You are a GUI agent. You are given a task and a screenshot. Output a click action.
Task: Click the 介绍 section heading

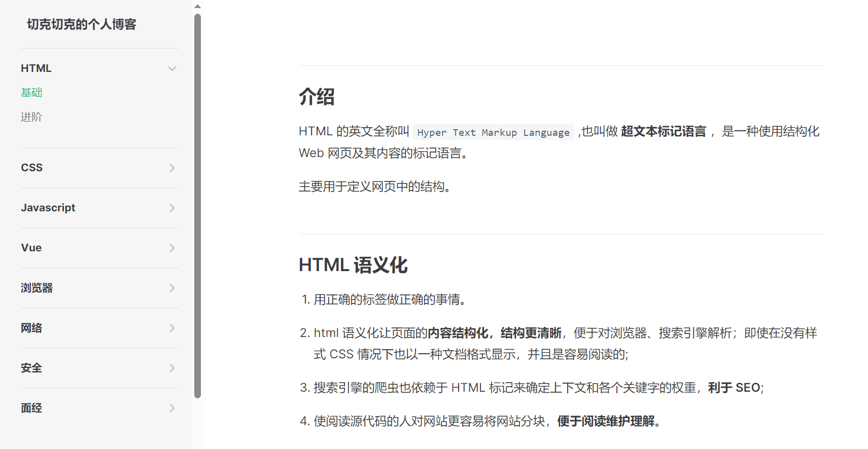(x=317, y=97)
